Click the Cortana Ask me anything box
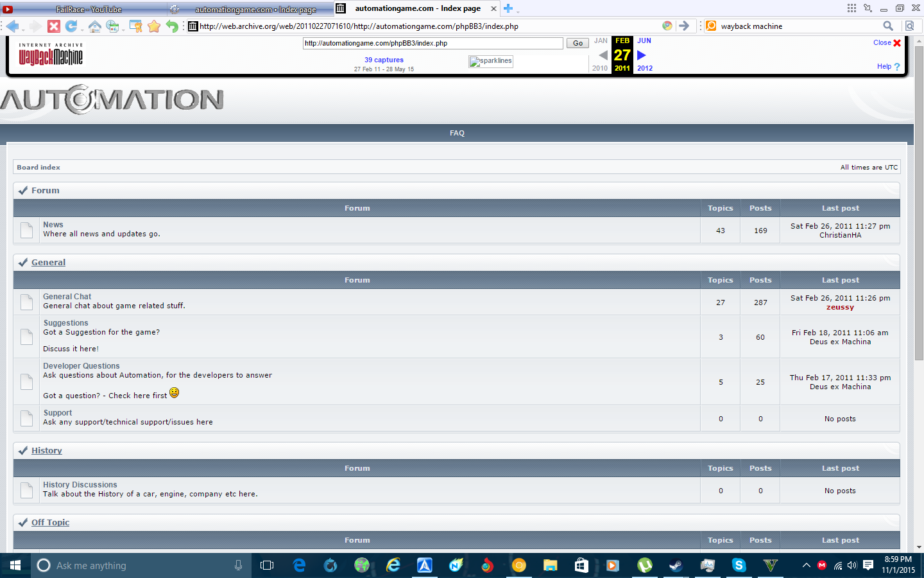The width and height of the screenshot is (924, 578). 141,565
